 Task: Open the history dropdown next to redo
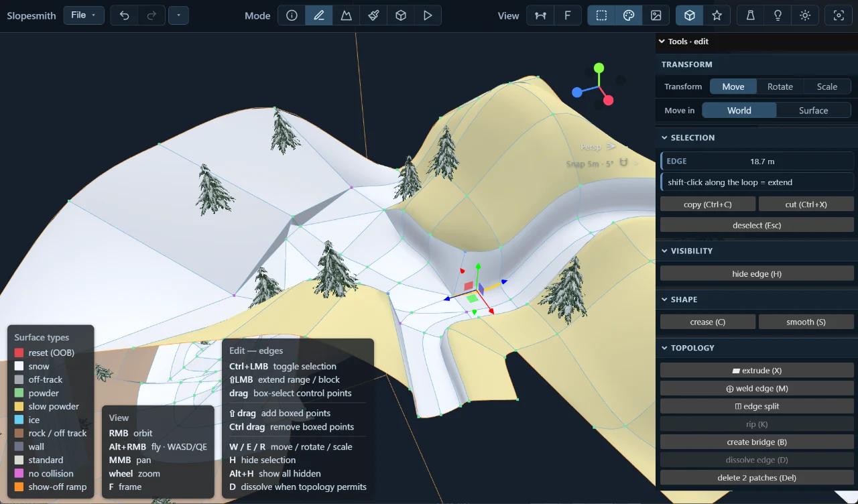click(178, 15)
